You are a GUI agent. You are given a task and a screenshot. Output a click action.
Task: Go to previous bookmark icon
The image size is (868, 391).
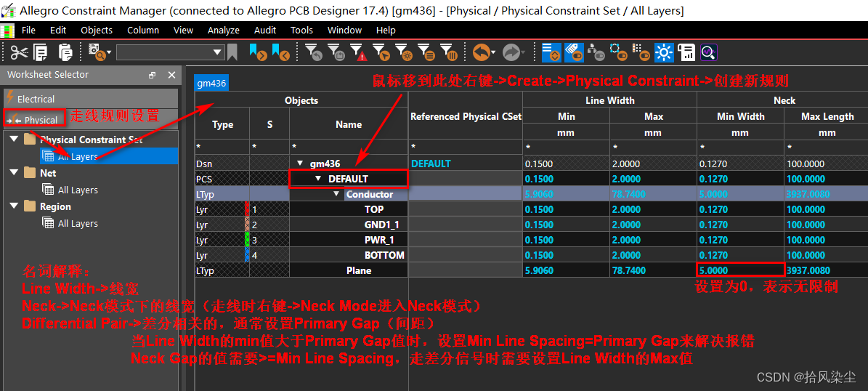(x=281, y=52)
